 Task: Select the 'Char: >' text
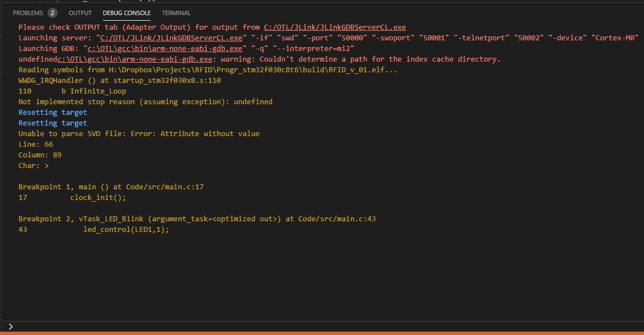coord(34,166)
